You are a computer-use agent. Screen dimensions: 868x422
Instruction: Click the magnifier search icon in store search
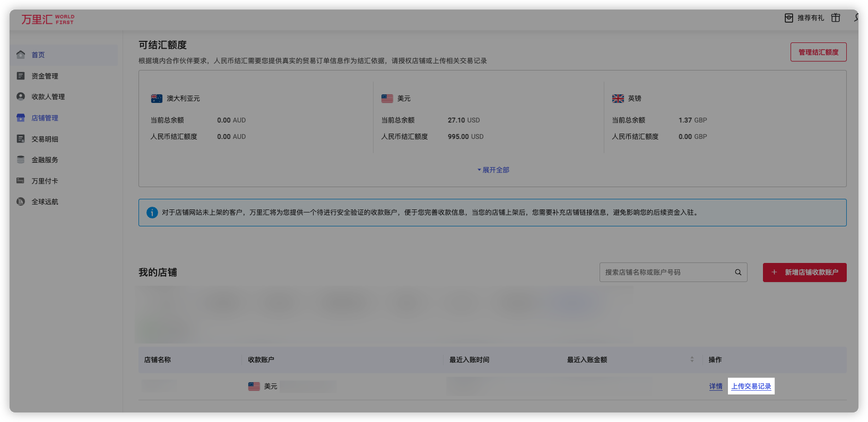pos(738,272)
